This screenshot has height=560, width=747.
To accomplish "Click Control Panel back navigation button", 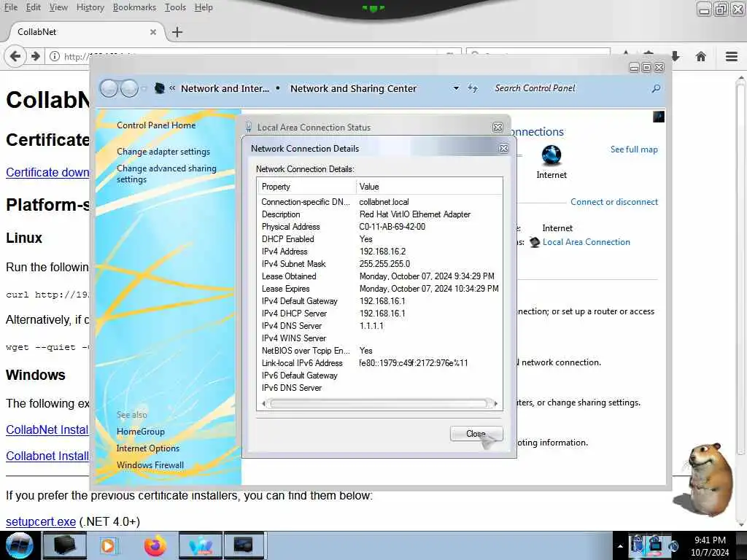I will click(109, 88).
